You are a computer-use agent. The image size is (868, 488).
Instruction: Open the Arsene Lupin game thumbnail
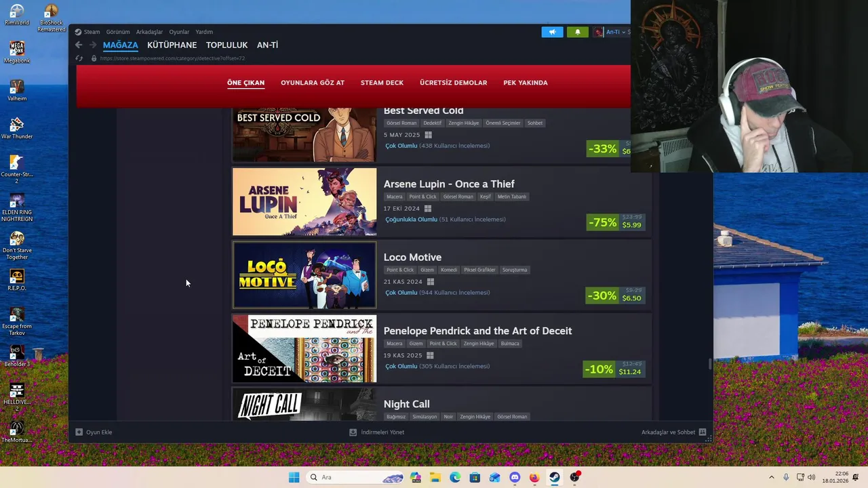point(304,202)
